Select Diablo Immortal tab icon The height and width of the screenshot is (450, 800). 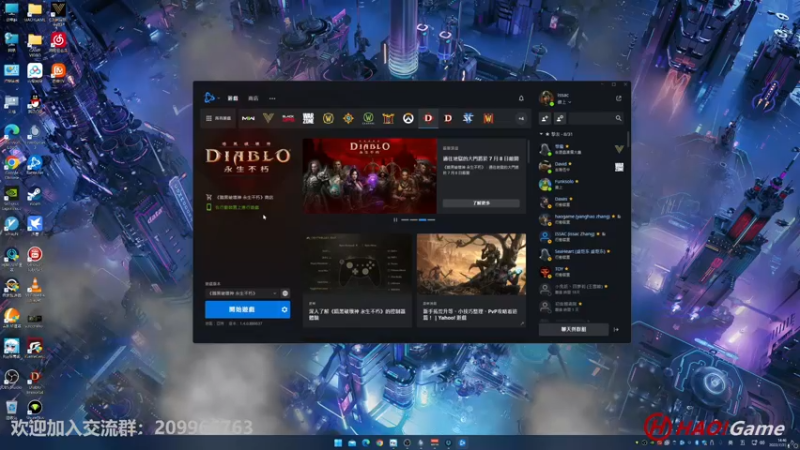[428, 118]
